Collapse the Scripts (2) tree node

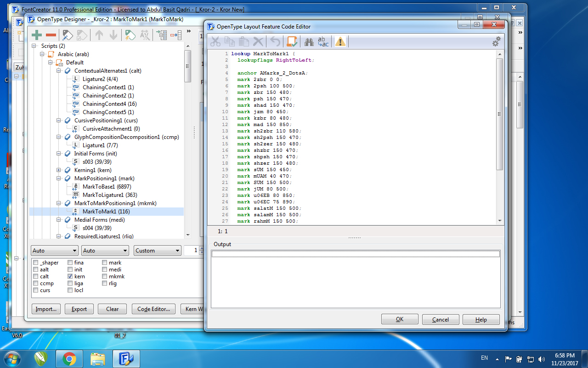(x=34, y=46)
